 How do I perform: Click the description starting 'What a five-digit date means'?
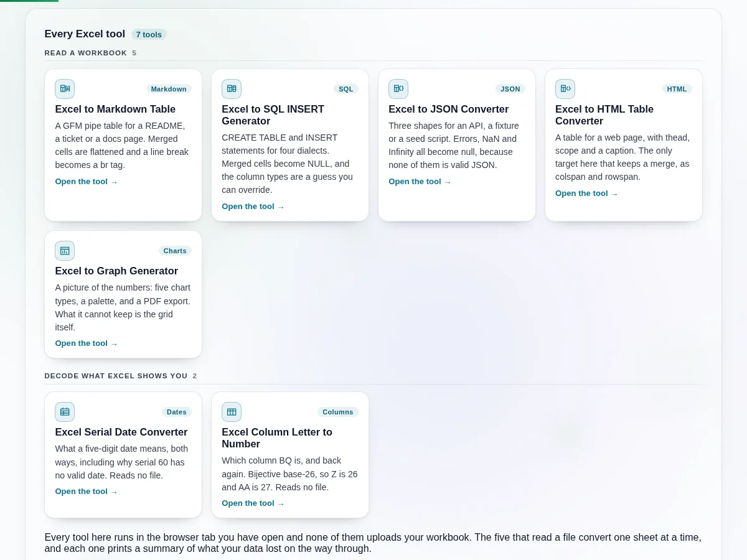tap(122, 462)
